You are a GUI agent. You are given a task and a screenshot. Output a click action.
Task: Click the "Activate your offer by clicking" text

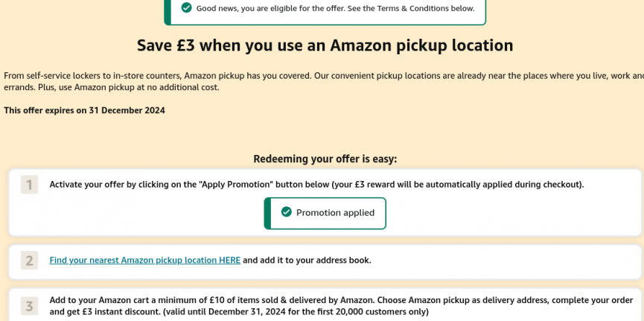119,184
